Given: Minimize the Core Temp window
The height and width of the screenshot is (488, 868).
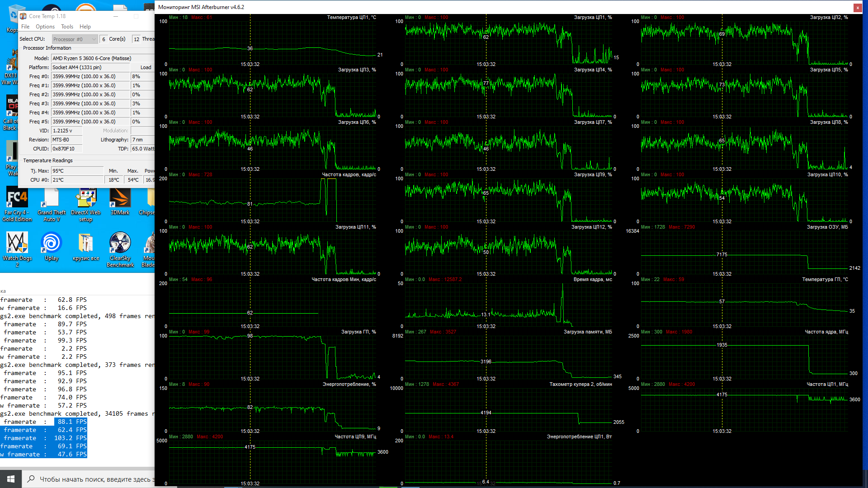Looking at the screenshot, I should tap(116, 16).
